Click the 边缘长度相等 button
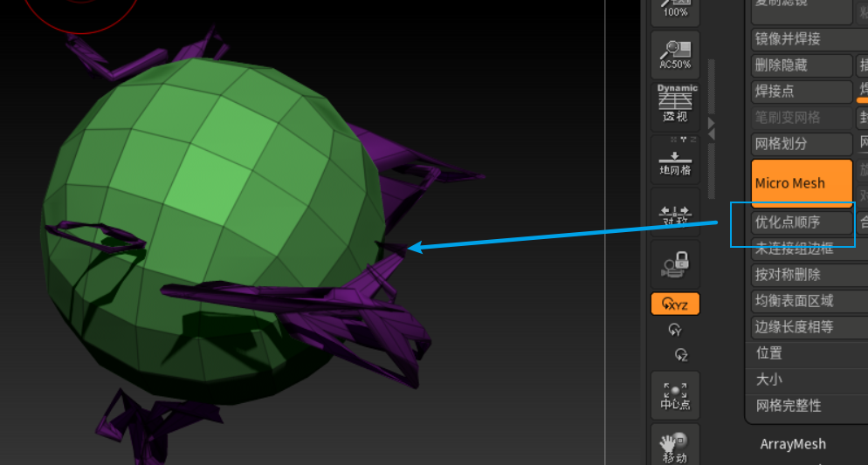868x465 pixels. point(809,327)
